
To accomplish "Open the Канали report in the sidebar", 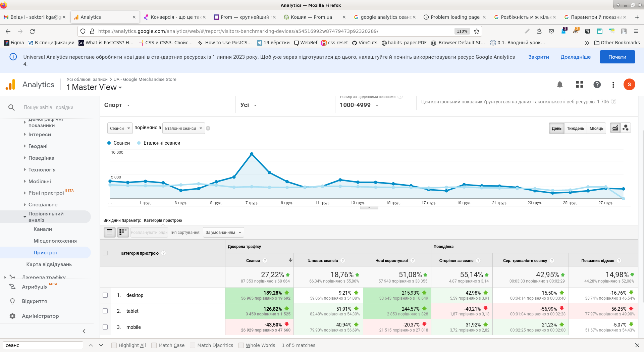I will [x=43, y=229].
